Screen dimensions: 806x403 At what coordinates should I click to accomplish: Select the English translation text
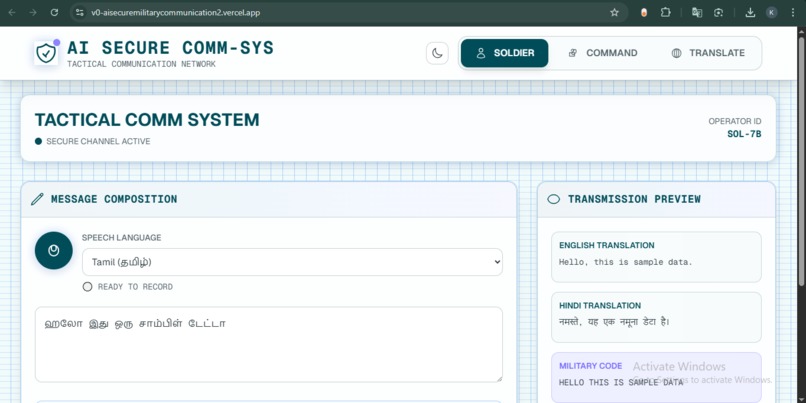[626, 262]
